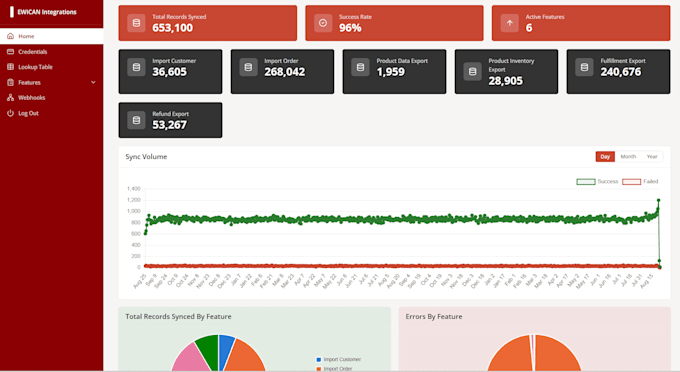The image size is (680, 372).
Task: Click the Success Rate check icon
Action: [323, 23]
